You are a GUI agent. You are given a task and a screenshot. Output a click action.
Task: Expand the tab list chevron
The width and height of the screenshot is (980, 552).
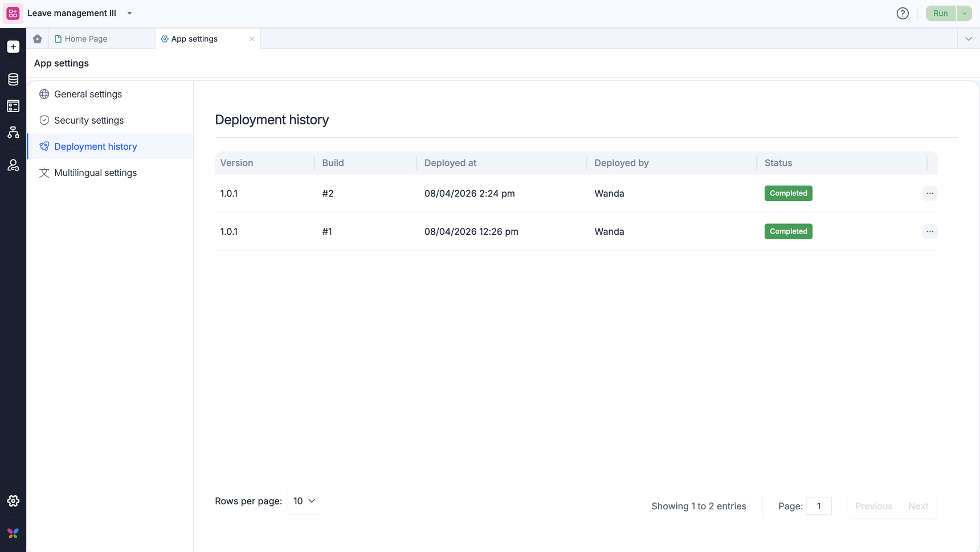click(x=969, y=39)
